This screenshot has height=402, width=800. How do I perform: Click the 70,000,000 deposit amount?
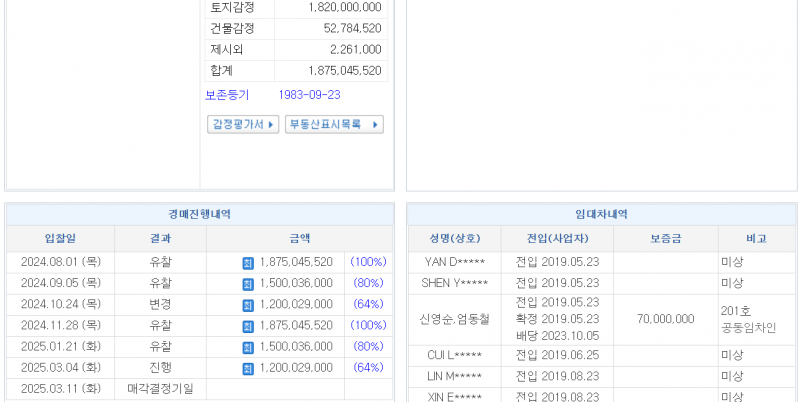pyautogui.click(x=665, y=319)
